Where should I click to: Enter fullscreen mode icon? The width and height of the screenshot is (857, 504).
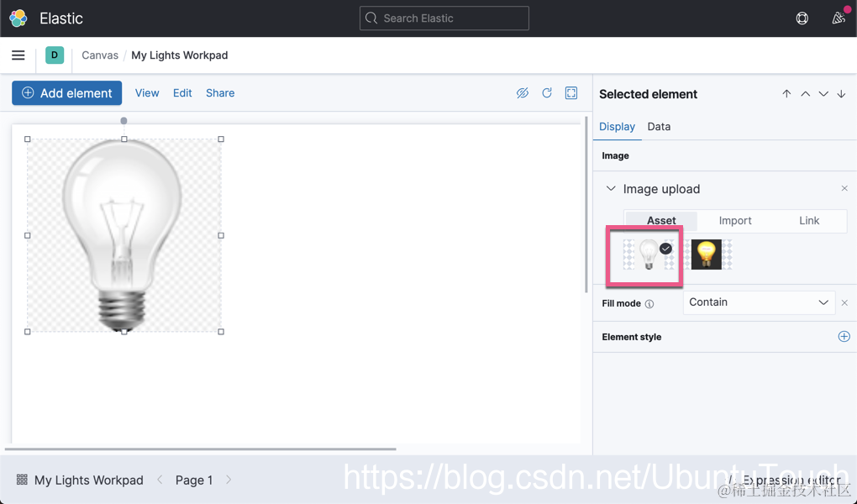(x=571, y=93)
